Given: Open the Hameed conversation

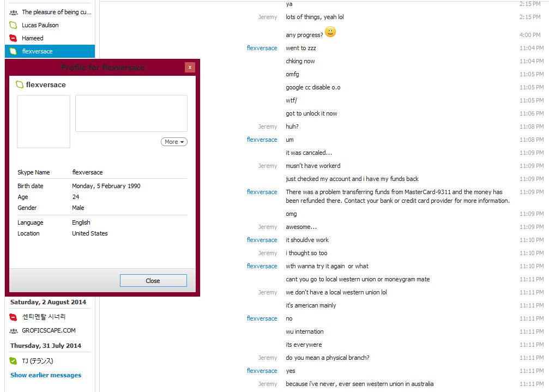Looking at the screenshot, I should (50, 38).
